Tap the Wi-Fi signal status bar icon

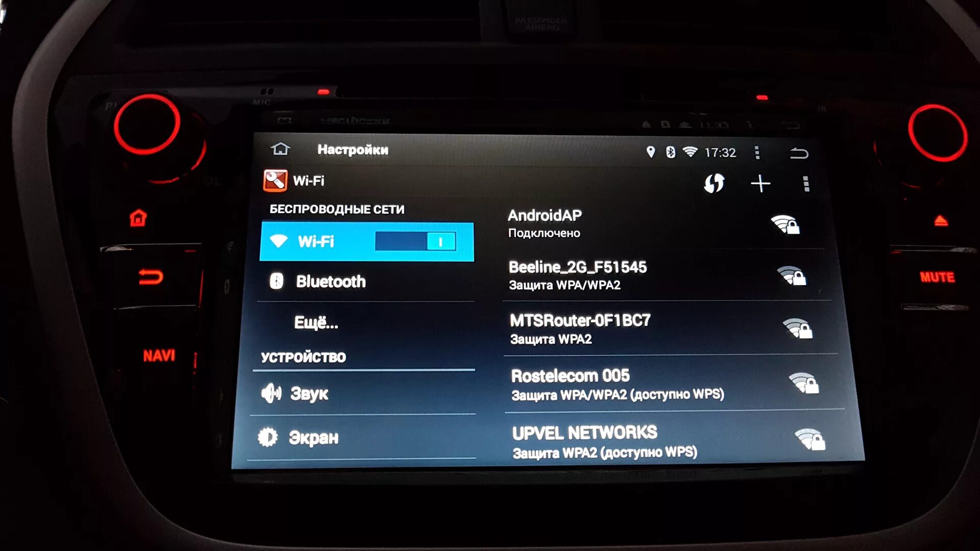pos(689,151)
